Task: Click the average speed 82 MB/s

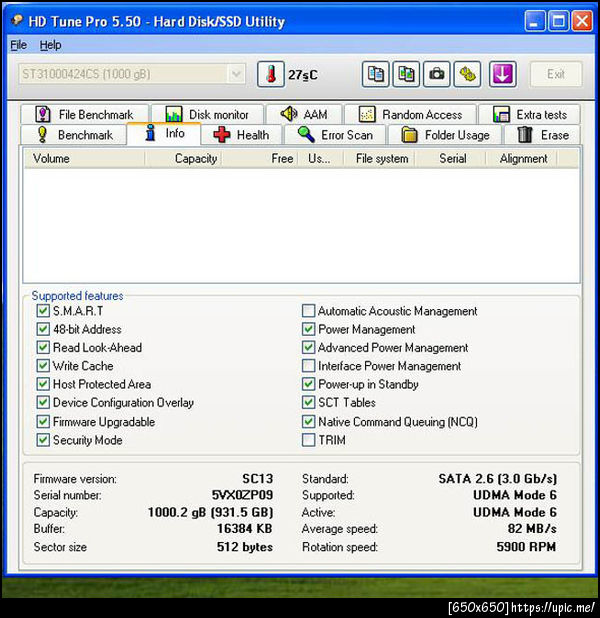Action: point(532,529)
